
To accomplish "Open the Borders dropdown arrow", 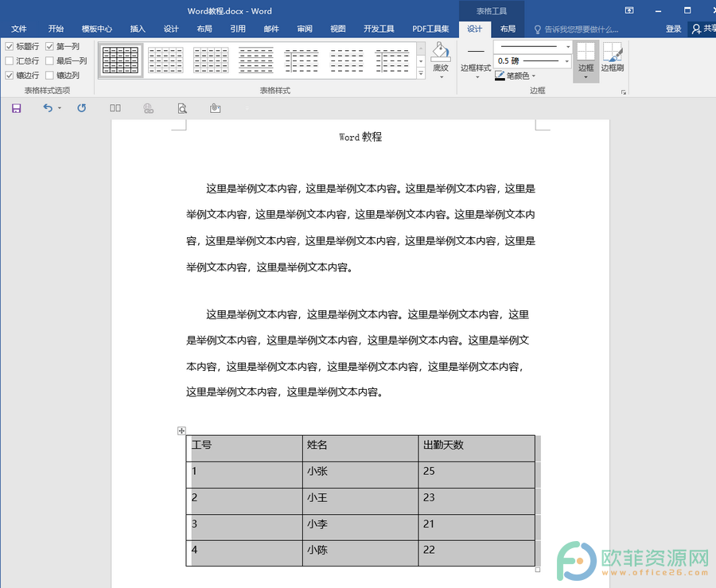I will (x=586, y=77).
